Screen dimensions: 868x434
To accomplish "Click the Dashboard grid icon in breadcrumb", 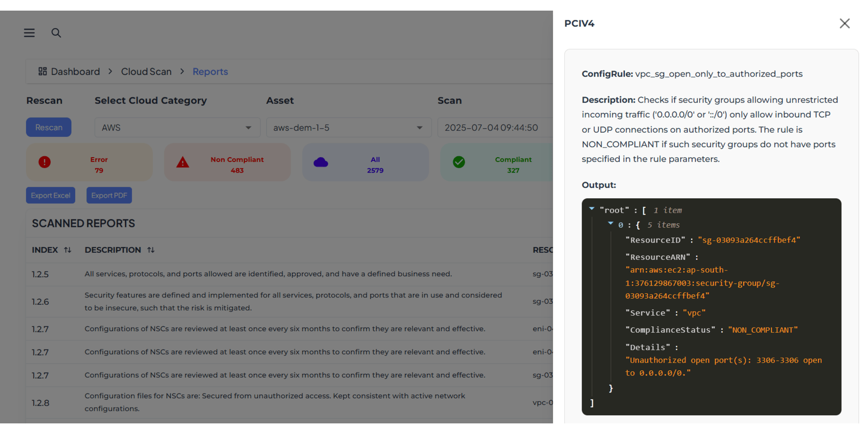I will [x=42, y=71].
